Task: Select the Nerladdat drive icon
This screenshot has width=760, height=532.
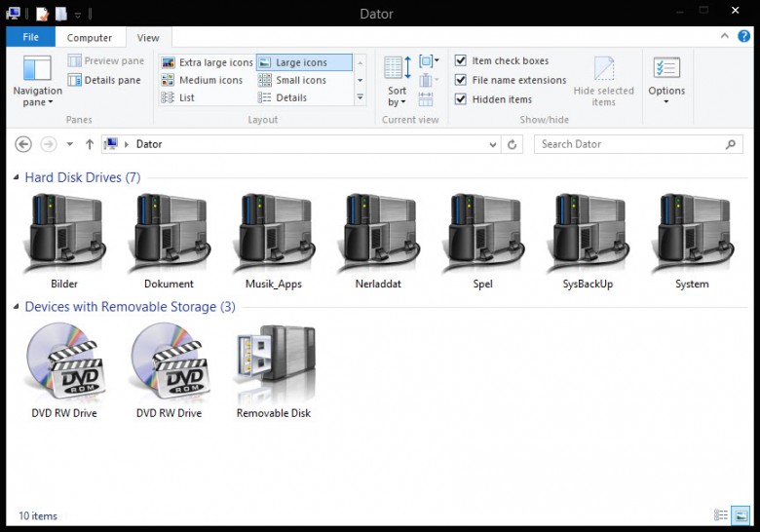Action: (379, 233)
